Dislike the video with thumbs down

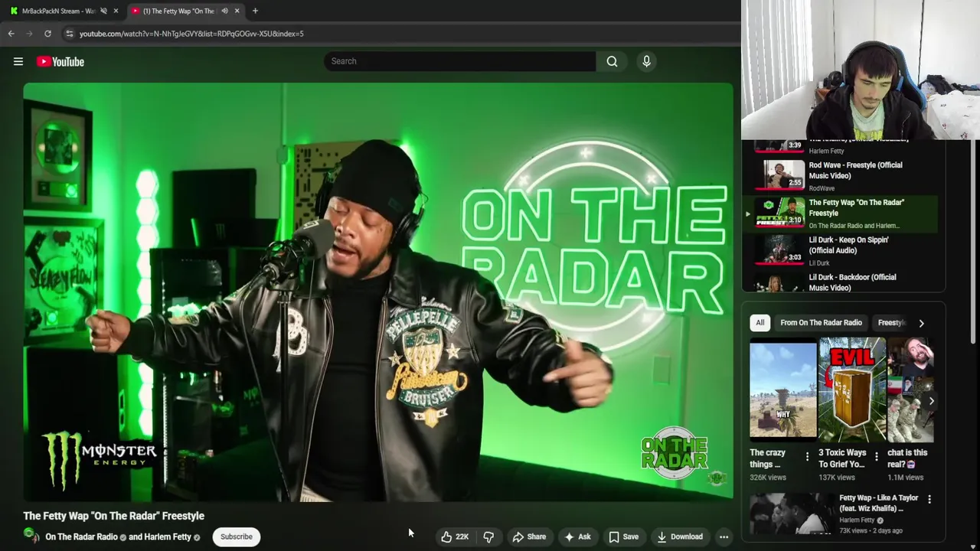488,536
